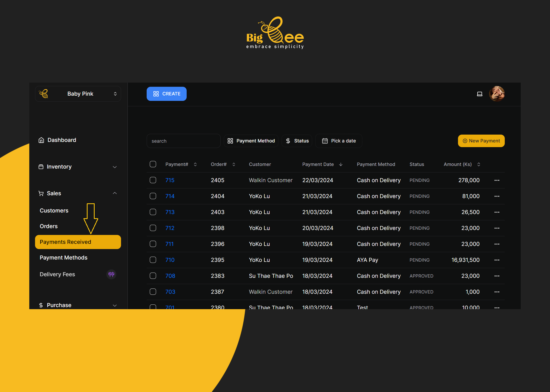
Task: Sort by the Payment Date arrow
Action: (341, 164)
